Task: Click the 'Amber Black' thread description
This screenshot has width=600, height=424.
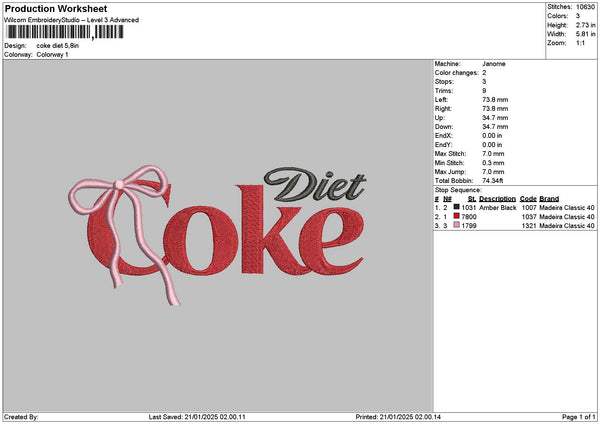Action: [x=497, y=207]
